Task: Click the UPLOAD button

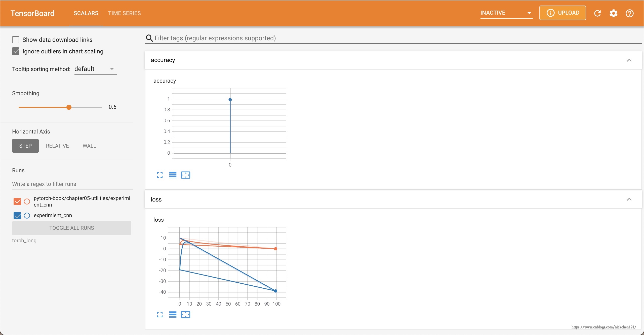Action: point(562,13)
